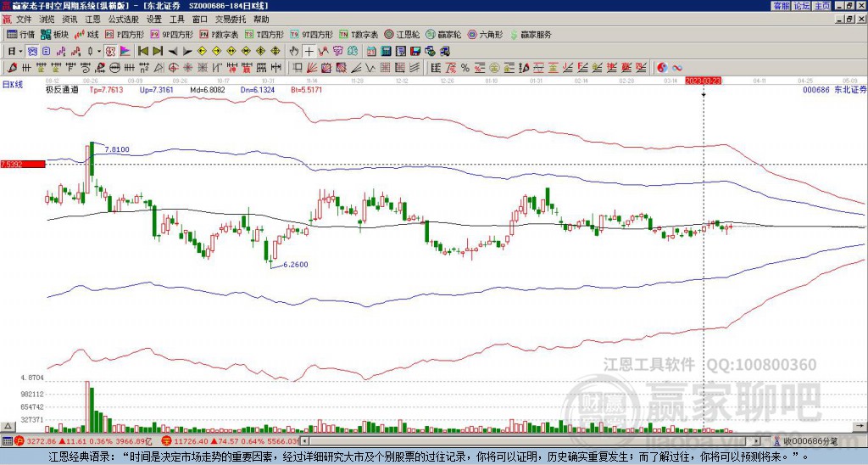Select the red pencil drawing tool
Viewport: 868px width, 465px height.
pos(12,68)
